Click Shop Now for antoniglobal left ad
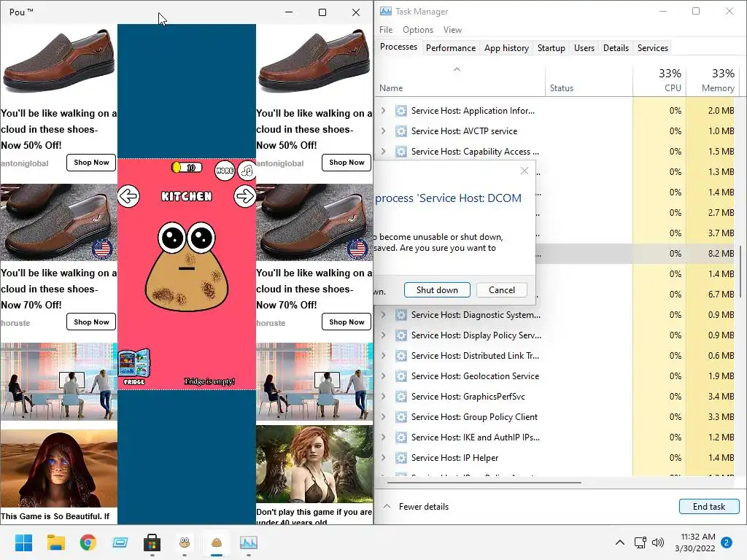Viewport: 747px width, 560px height. click(x=91, y=163)
